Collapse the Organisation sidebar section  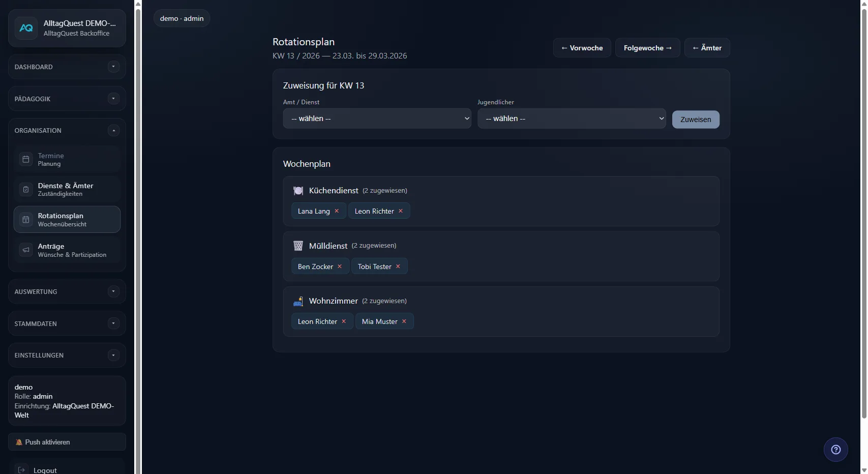point(113,131)
